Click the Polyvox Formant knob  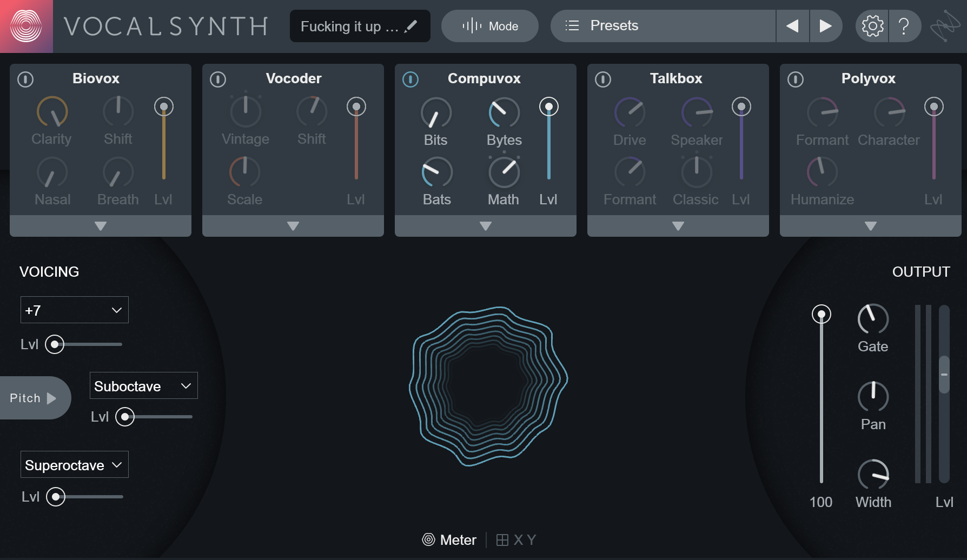coord(822,113)
